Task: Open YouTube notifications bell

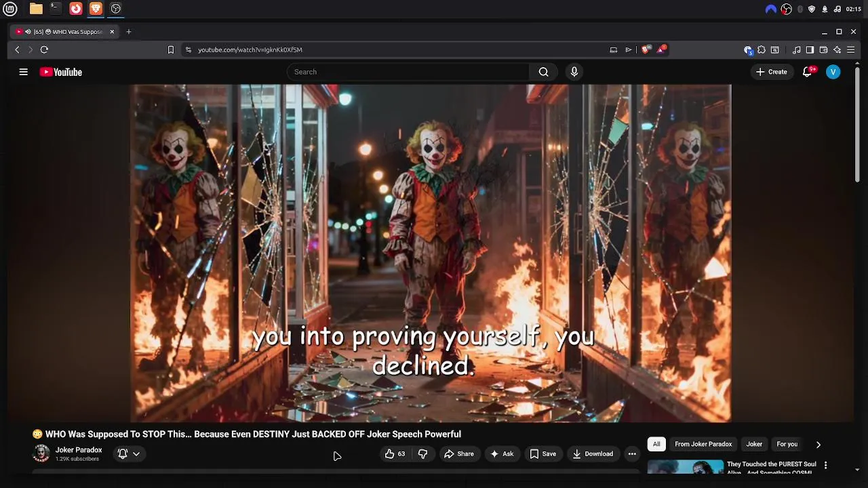Action: [x=807, y=72]
